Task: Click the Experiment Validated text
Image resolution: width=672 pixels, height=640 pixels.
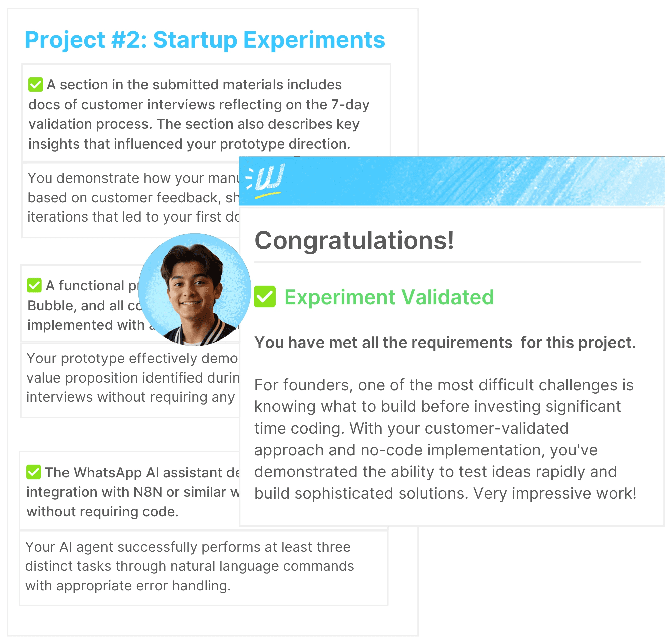Action: click(389, 297)
